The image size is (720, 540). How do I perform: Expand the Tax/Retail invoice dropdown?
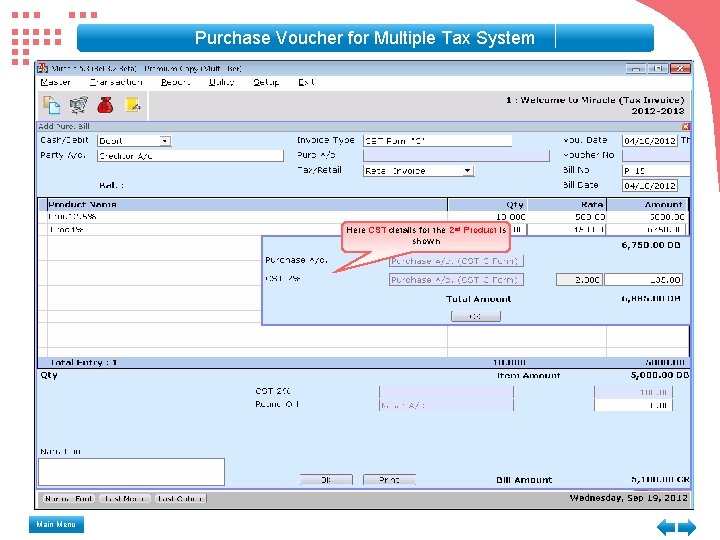(x=467, y=171)
